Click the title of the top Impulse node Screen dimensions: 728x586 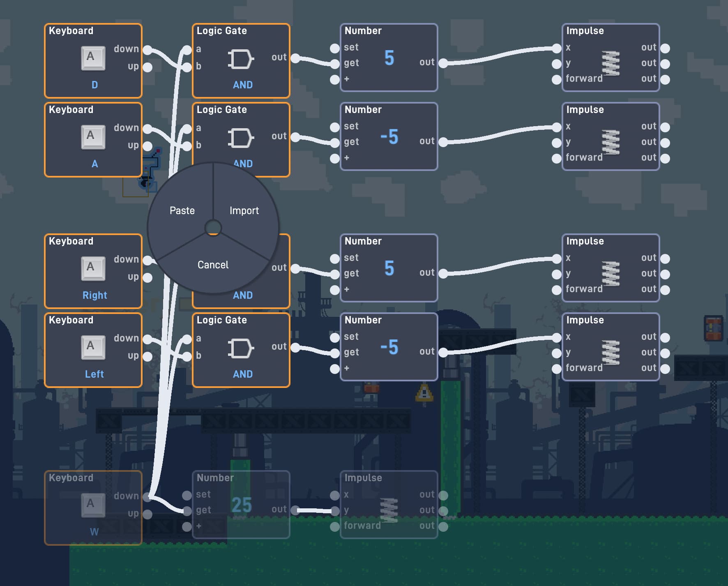(x=585, y=31)
